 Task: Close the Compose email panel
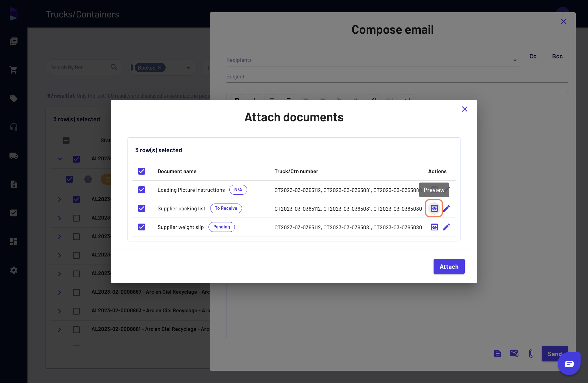tap(564, 21)
